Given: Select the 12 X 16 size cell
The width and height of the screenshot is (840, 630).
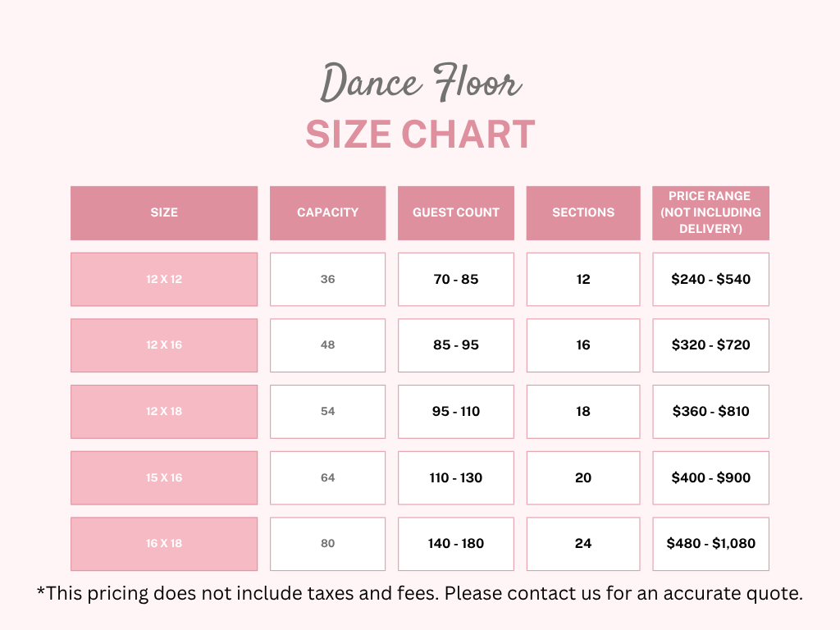Looking at the screenshot, I should coord(164,345).
